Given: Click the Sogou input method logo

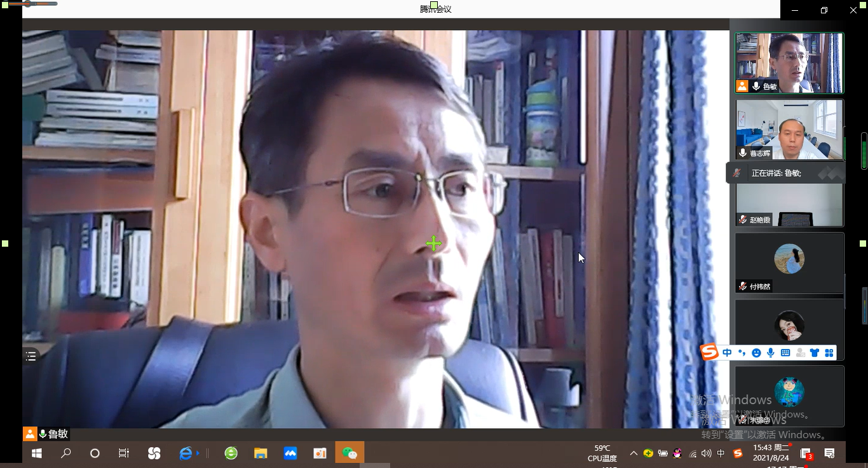Looking at the screenshot, I should (709, 352).
